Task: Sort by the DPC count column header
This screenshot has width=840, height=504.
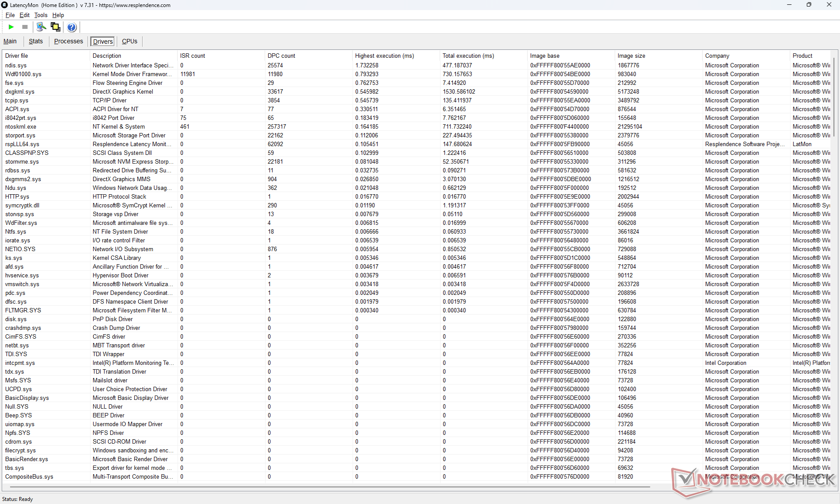Action: click(281, 56)
